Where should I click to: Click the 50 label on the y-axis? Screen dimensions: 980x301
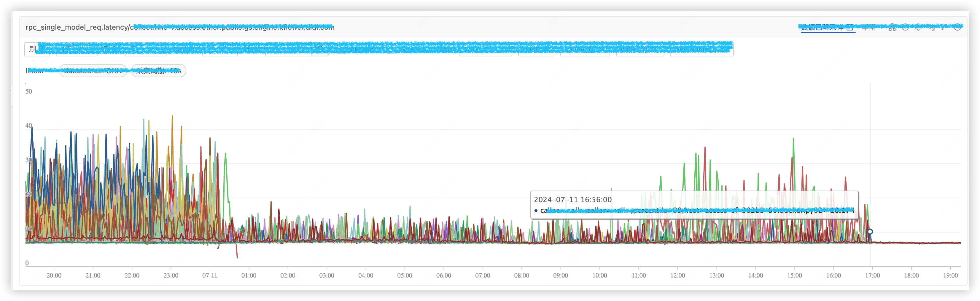(x=28, y=92)
